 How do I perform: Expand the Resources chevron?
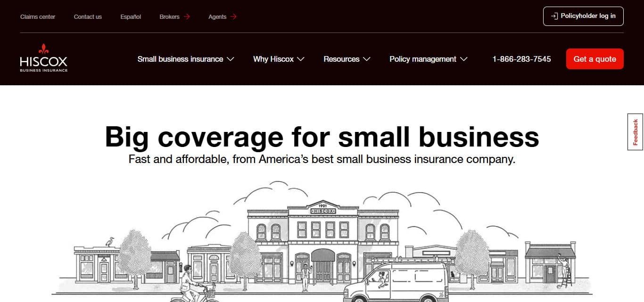[x=366, y=59]
